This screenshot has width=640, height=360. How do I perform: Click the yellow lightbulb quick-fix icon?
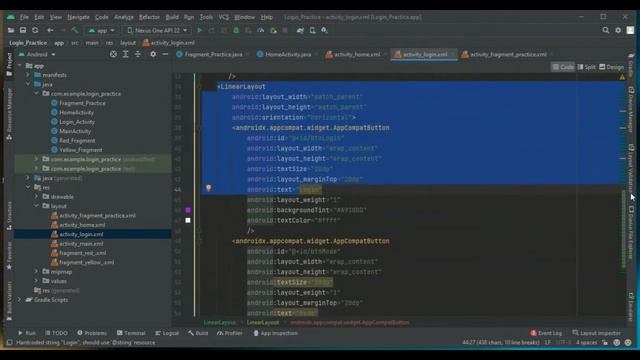click(209, 188)
